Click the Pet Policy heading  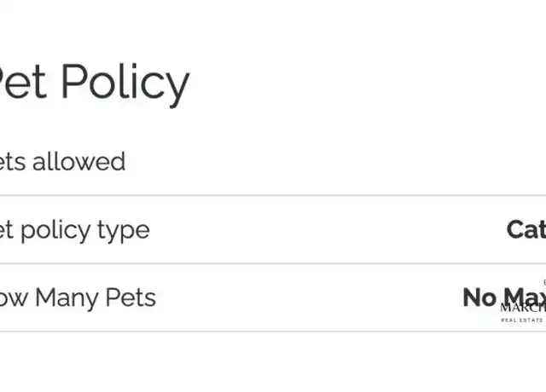[95, 84]
